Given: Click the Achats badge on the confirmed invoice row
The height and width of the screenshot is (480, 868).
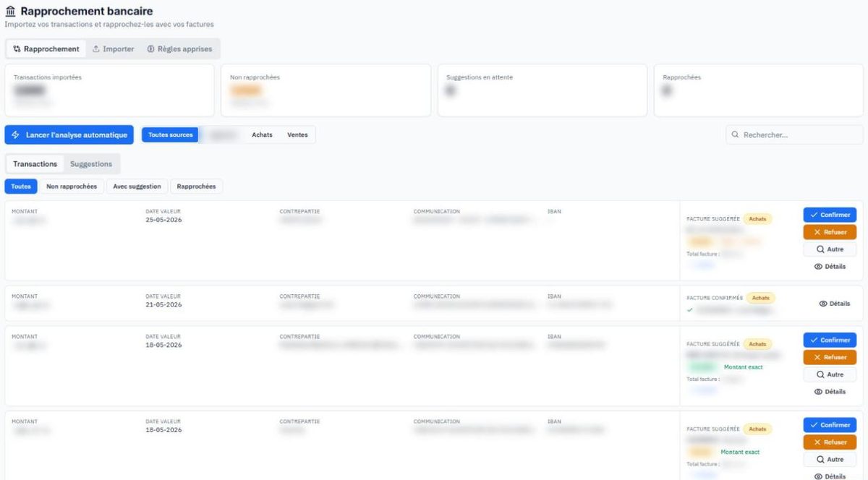Looking at the screenshot, I should pyautogui.click(x=760, y=298).
